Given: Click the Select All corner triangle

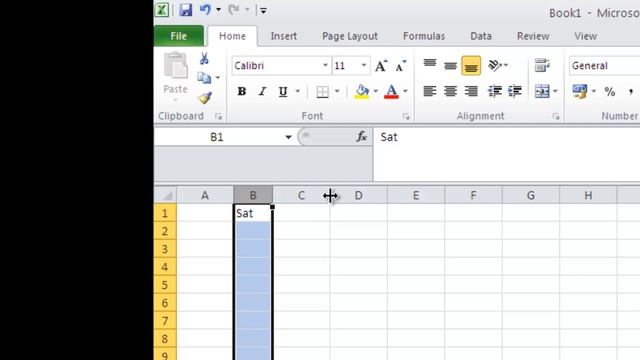Looking at the screenshot, I should (x=165, y=195).
